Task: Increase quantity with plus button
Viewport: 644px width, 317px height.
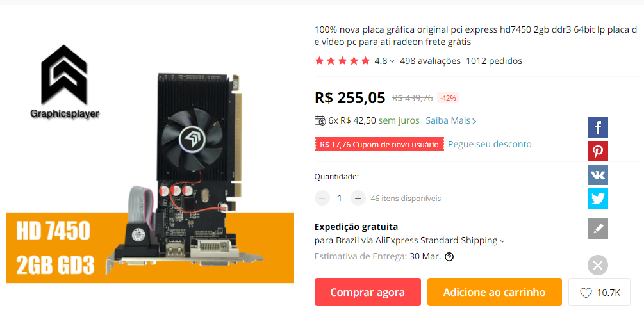Action: 358,199
